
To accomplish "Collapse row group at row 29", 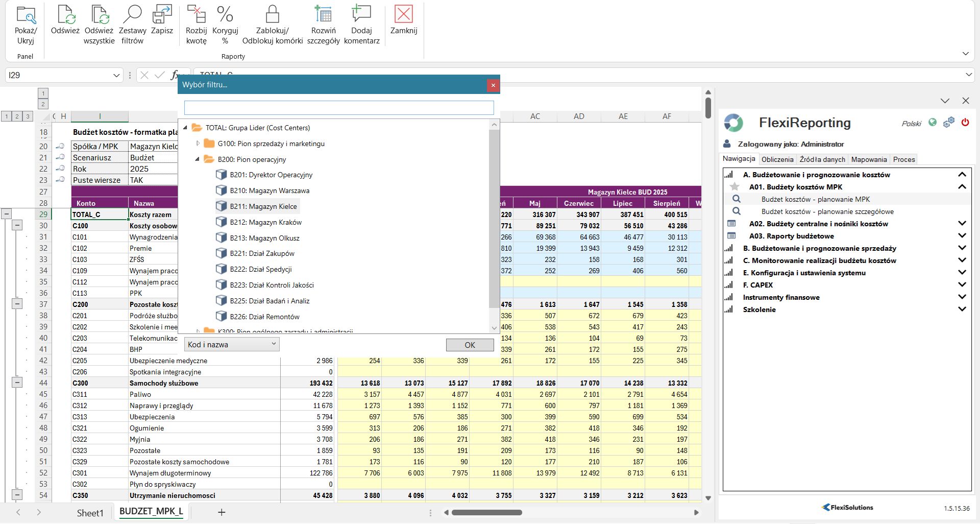I will [x=6, y=214].
